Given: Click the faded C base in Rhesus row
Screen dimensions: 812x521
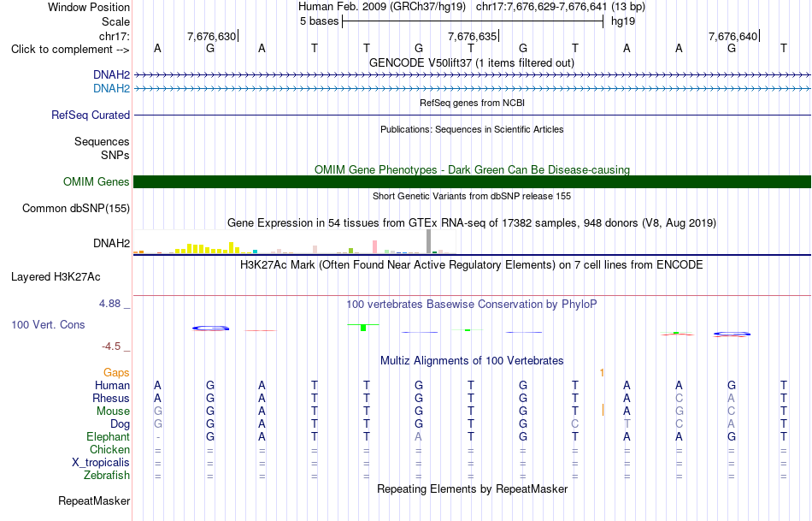Looking at the screenshot, I should tap(679, 398).
